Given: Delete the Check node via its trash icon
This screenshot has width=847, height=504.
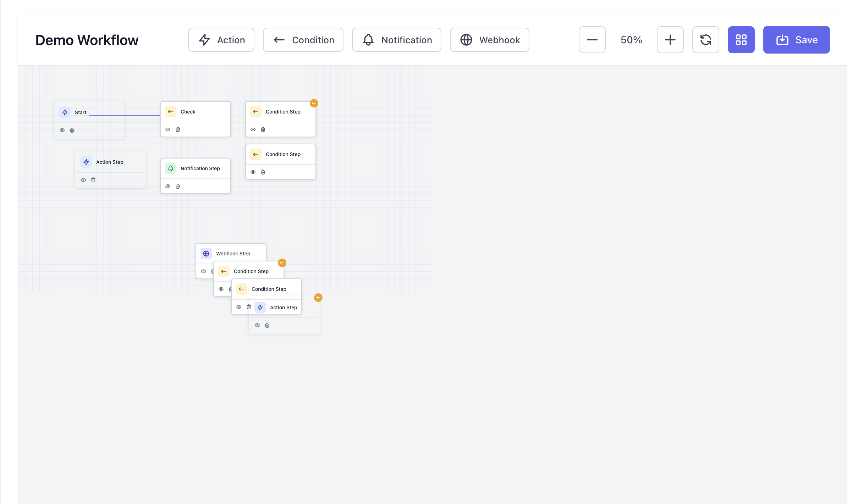Looking at the screenshot, I should tap(178, 129).
